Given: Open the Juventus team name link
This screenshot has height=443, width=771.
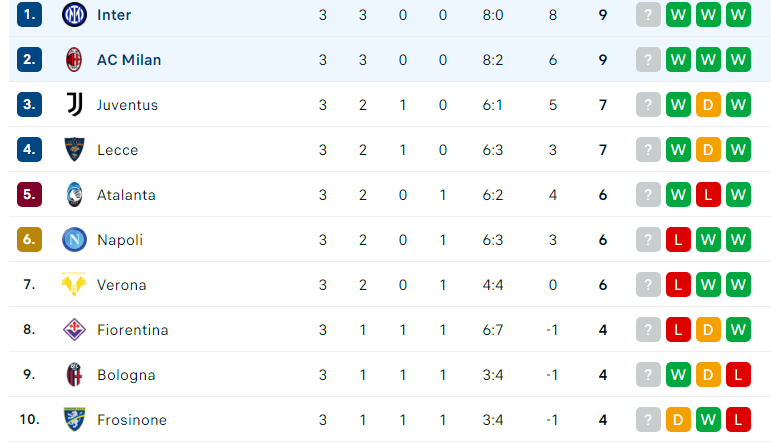Looking at the screenshot, I should [127, 105].
